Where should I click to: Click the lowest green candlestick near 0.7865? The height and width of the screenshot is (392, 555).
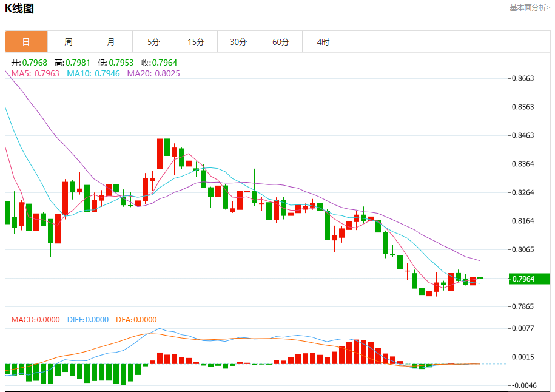click(x=422, y=292)
